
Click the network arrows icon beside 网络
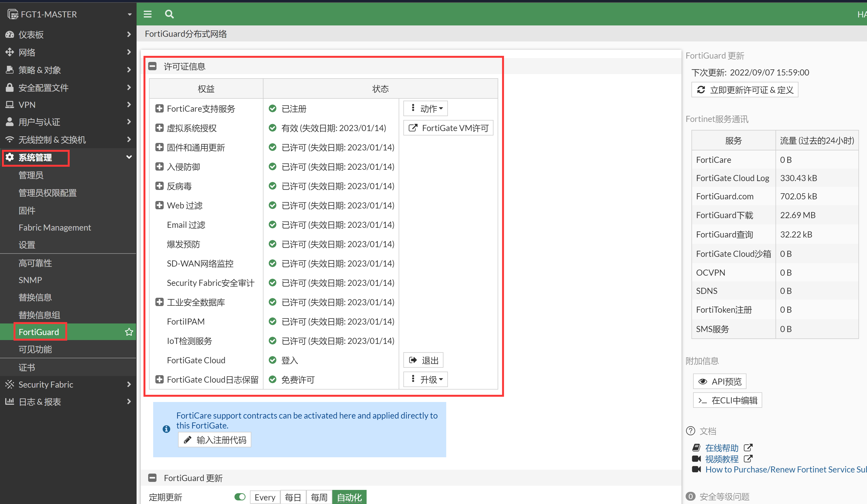(x=10, y=52)
